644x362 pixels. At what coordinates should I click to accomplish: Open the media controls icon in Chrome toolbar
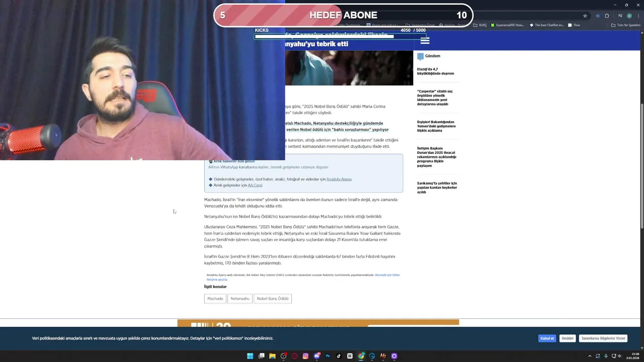[x=620, y=16]
